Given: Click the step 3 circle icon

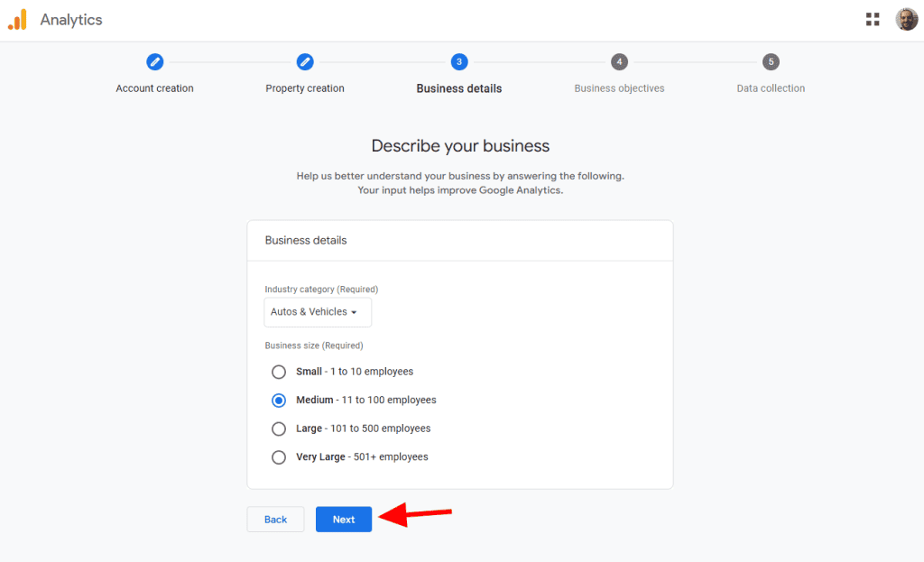Looking at the screenshot, I should click(x=459, y=61).
